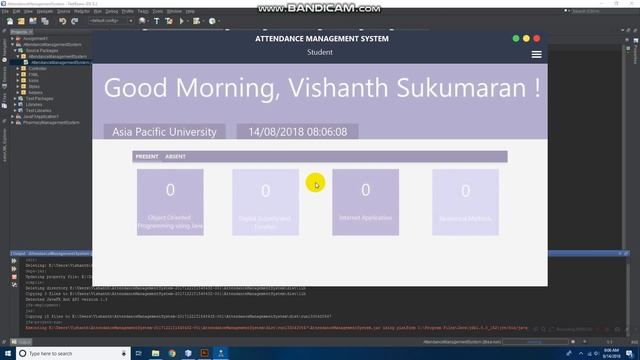The width and height of the screenshot is (640, 360).
Task: Open the Edit menu in NetBeans
Action: [x=16, y=11]
